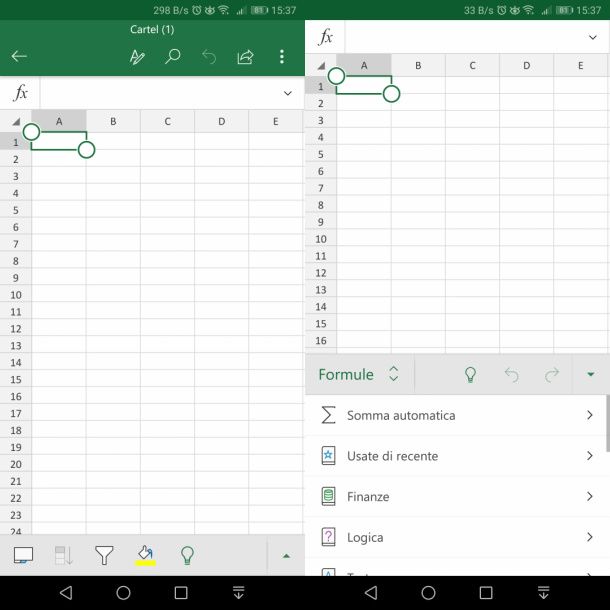Tap Android recents button on right screen
The image size is (610, 610).
[x=486, y=592]
